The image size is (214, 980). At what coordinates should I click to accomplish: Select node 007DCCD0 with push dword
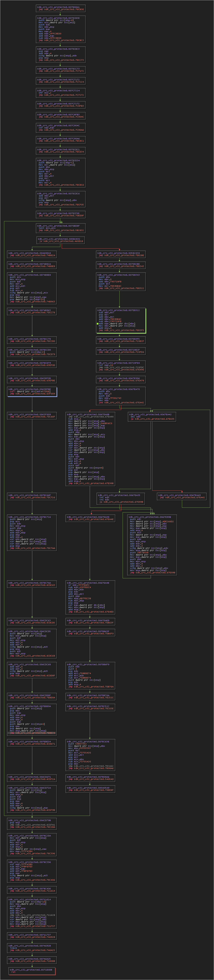coord(32,352)
